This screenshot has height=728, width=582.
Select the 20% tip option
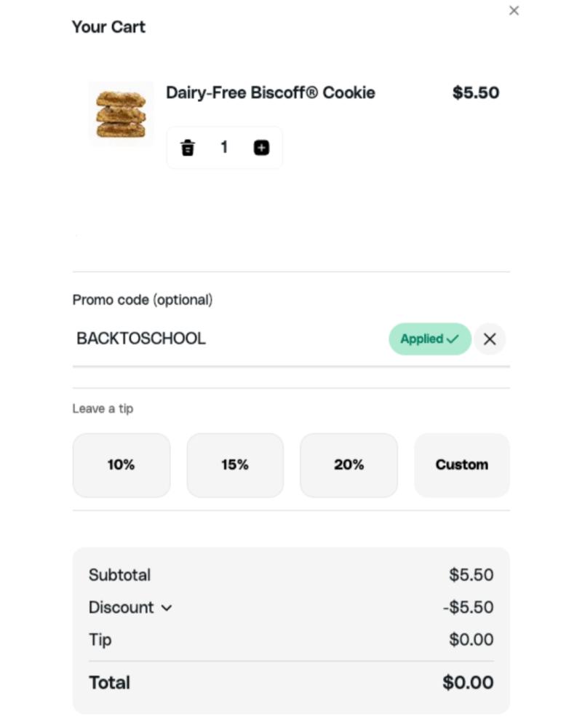click(348, 464)
